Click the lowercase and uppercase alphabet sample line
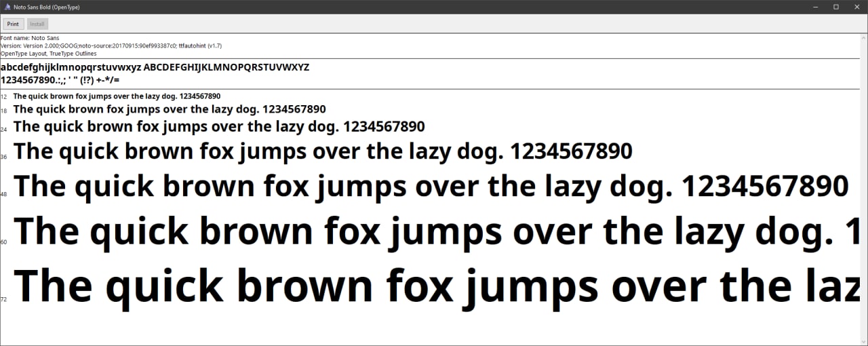The height and width of the screenshot is (346, 868). (155, 67)
